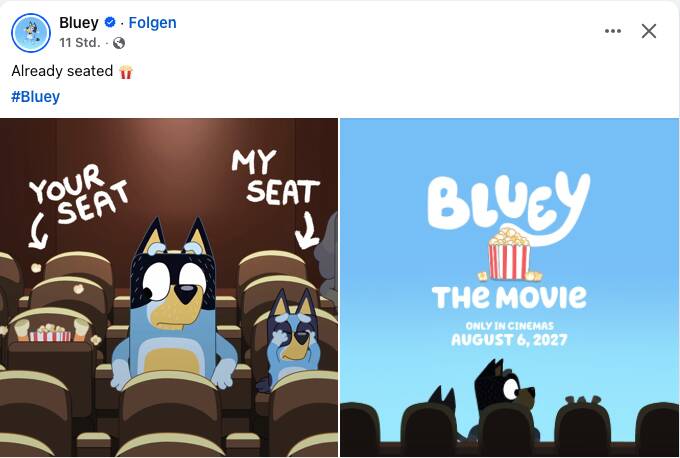Follow the page via Folgen

tap(152, 22)
